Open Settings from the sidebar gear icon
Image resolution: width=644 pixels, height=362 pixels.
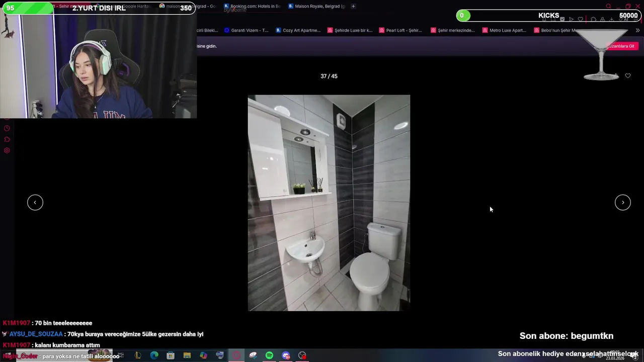click(7, 150)
